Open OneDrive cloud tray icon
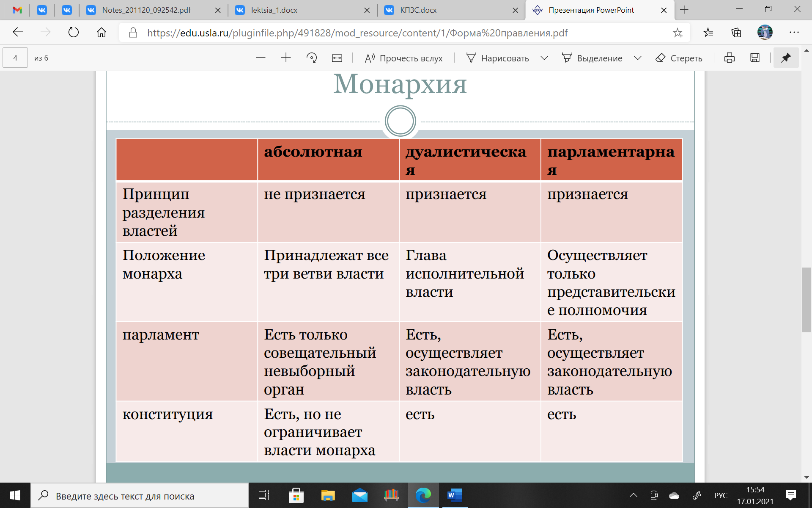 pyautogui.click(x=674, y=495)
